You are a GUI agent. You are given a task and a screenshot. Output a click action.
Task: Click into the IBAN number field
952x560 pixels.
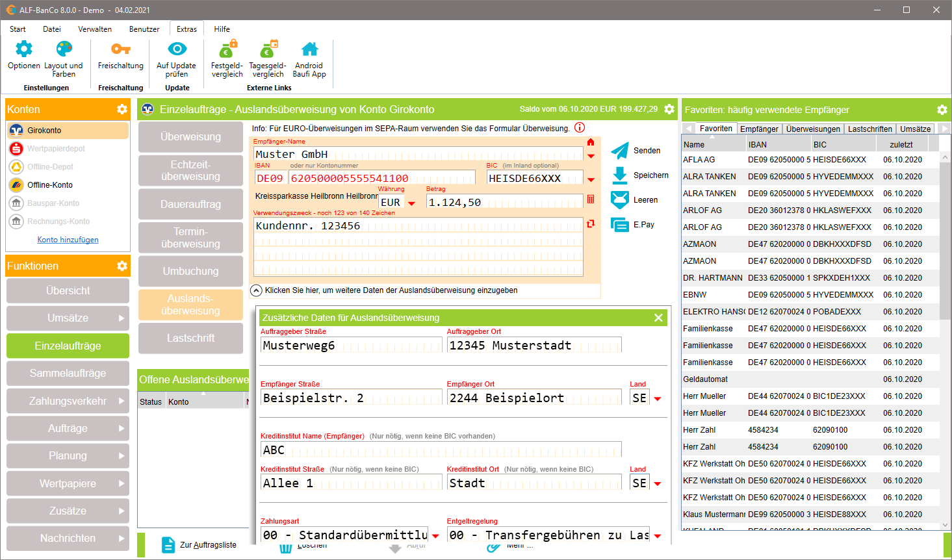[x=382, y=178]
